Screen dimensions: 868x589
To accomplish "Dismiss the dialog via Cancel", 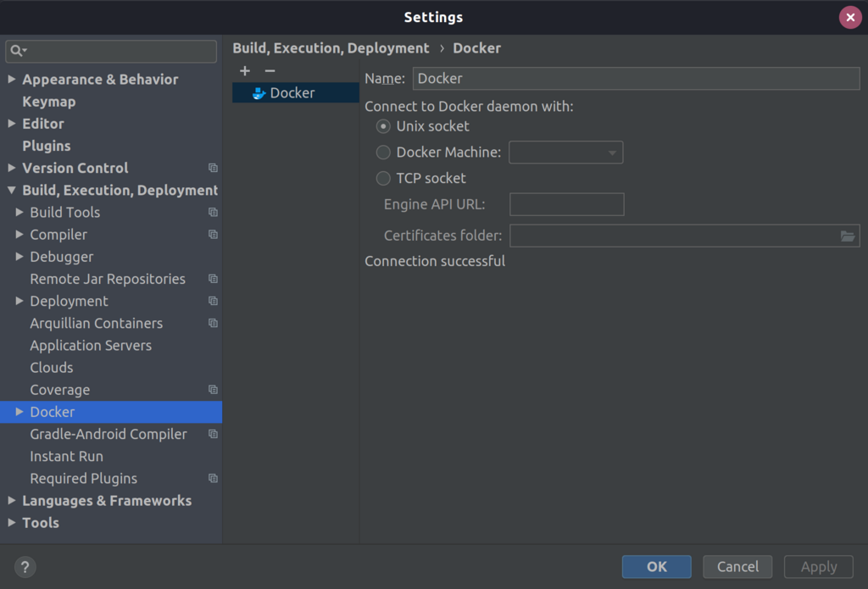I will [x=737, y=566].
